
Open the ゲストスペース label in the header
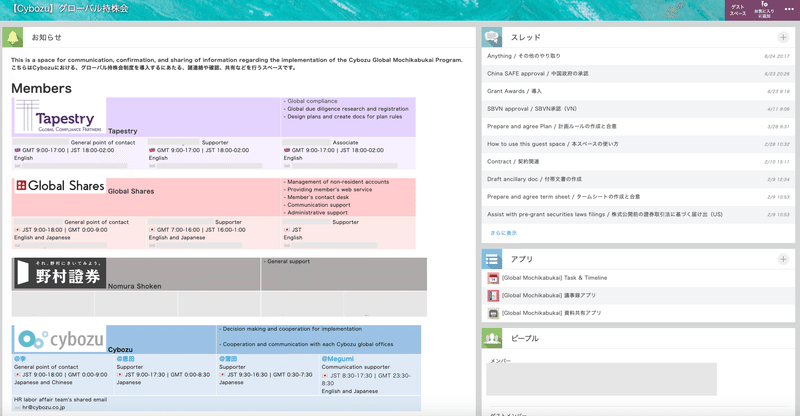738,10
